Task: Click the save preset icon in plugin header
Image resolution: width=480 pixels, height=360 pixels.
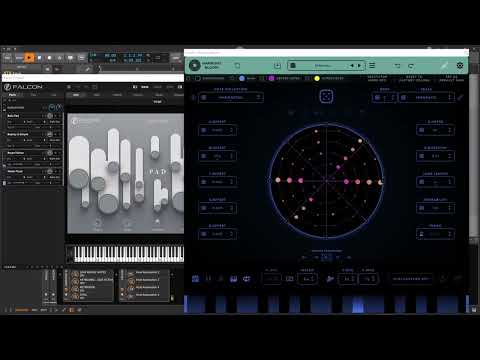Action: click(x=277, y=66)
